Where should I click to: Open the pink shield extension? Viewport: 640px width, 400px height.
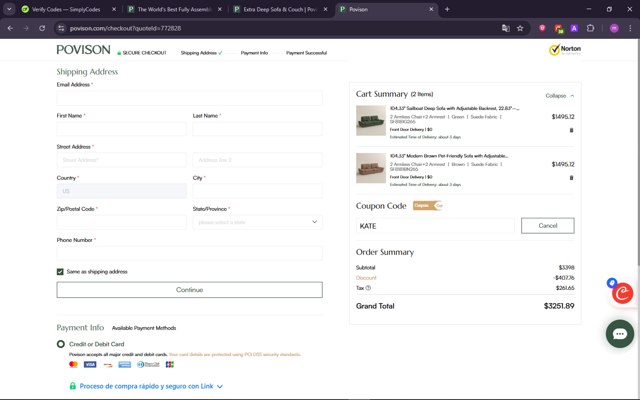click(542, 28)
